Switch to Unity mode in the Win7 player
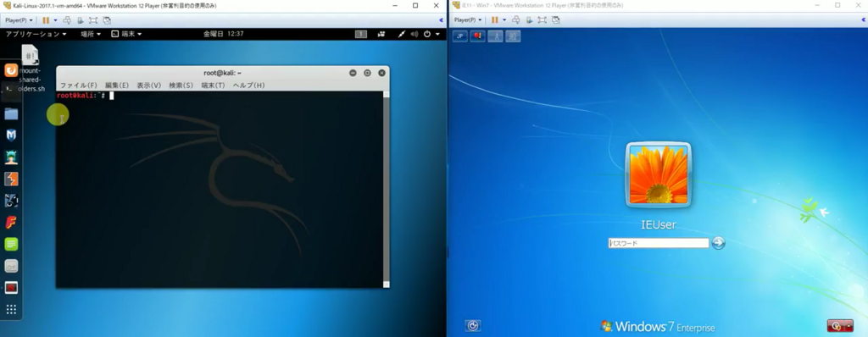The width and height of the screenshot is (868, 337). click(555, 20)
